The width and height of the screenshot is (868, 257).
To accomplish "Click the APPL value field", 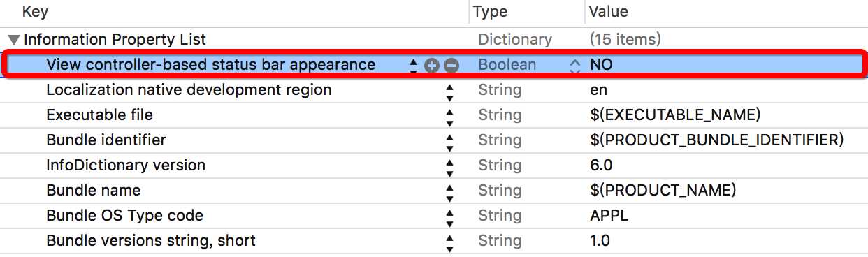I will click(x=609, y=216).
